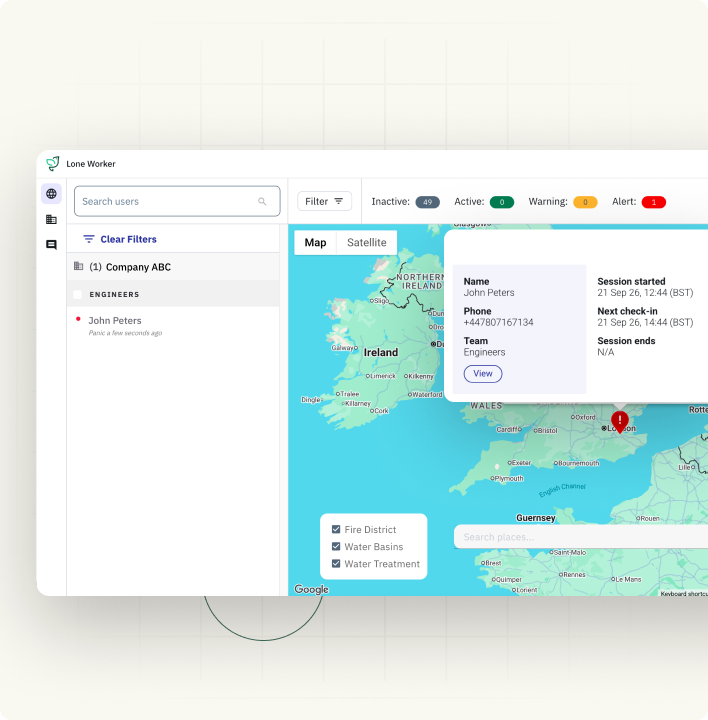Open the company building icon in the sidebar
Image resolution: width=708 pixels, height=720 pixels.
pos(51,219)
